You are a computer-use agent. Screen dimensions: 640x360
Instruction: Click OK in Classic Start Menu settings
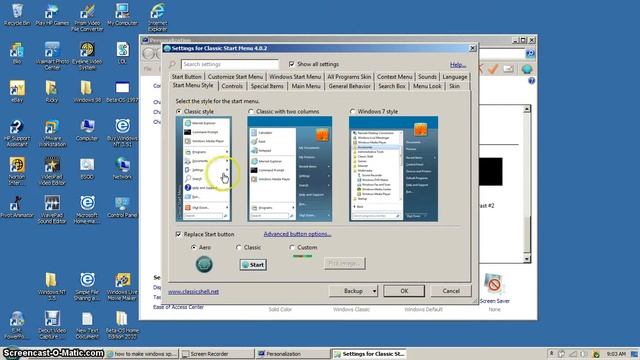pyautogui.click(x=404, y=291)
